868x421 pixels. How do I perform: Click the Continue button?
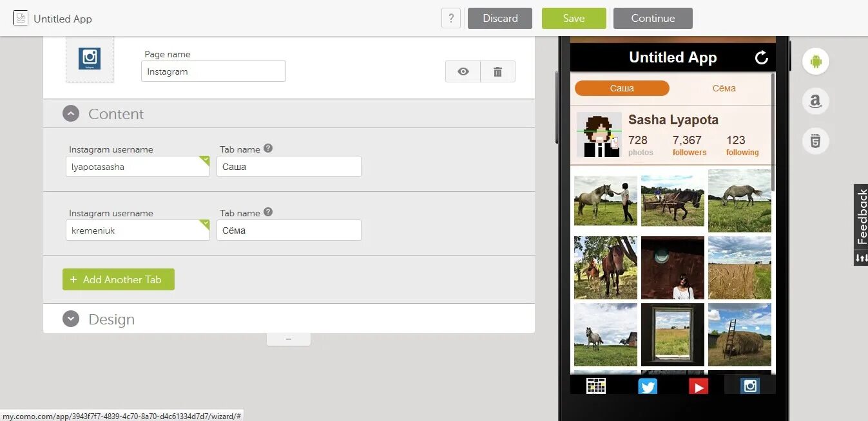tap(653, 18)
